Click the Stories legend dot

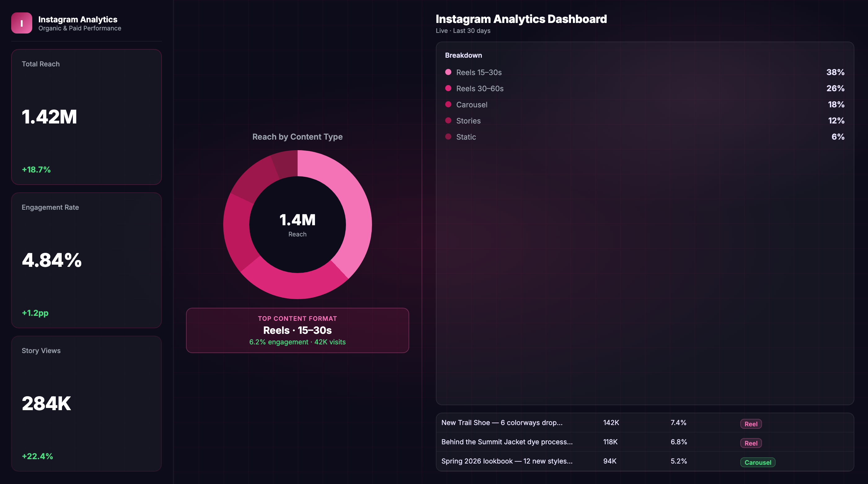point(448,121)
